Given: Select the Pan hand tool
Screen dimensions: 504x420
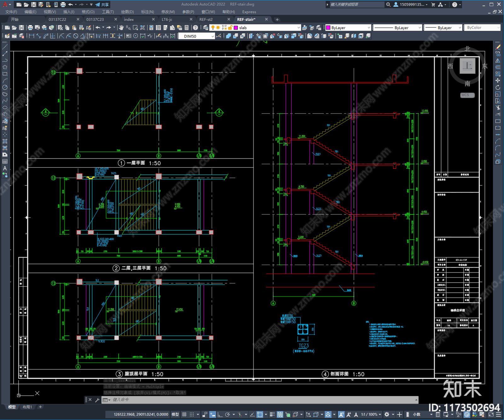Looking at the screenshot, I should [122, 28].
